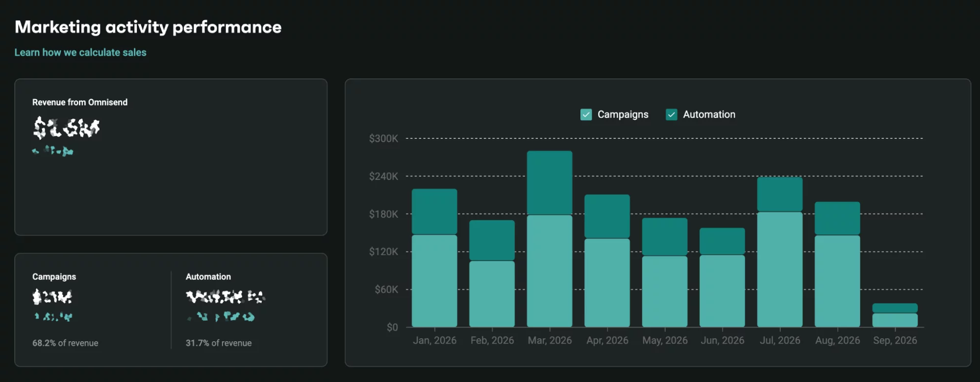Select the Sep, 2026 Automation bar segment

(895, 308)
